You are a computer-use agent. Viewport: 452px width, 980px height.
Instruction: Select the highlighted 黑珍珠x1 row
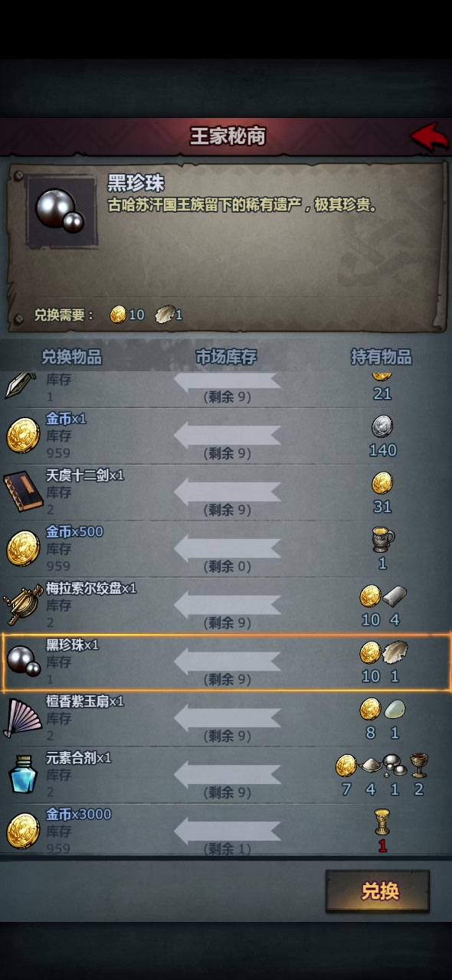tap(226, 661)
